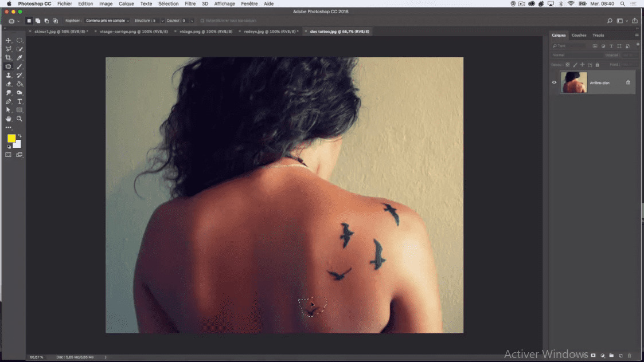Click the yellow foreground color swatch

11,138
